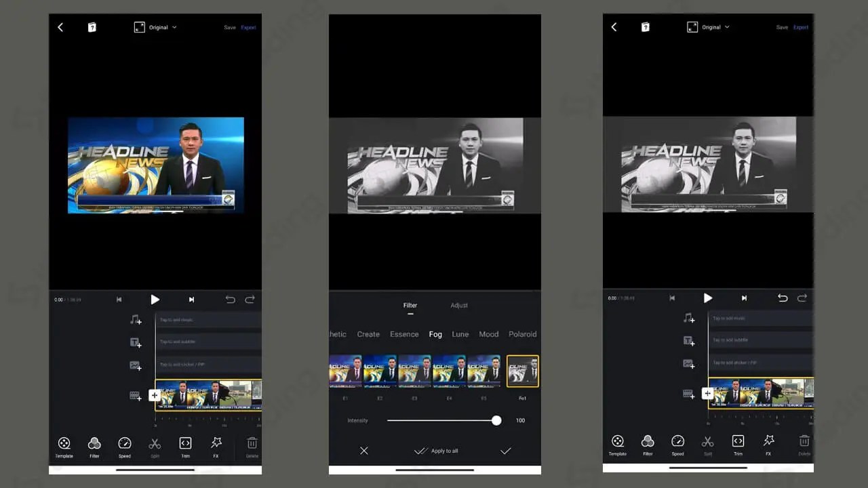Apply the E5 filter thumbnail
Viewport: 868px width, 488px height.
point(484,371)
